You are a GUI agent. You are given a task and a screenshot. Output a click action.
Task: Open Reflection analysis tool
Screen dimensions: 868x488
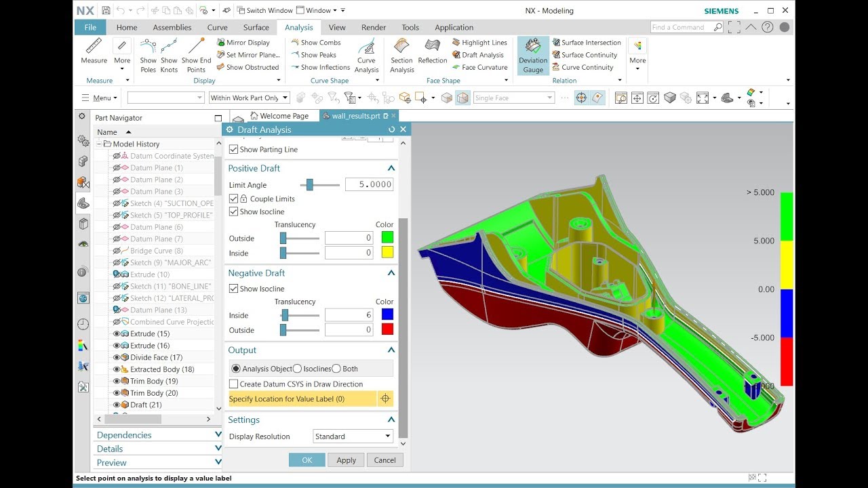(x=433, y=52)
